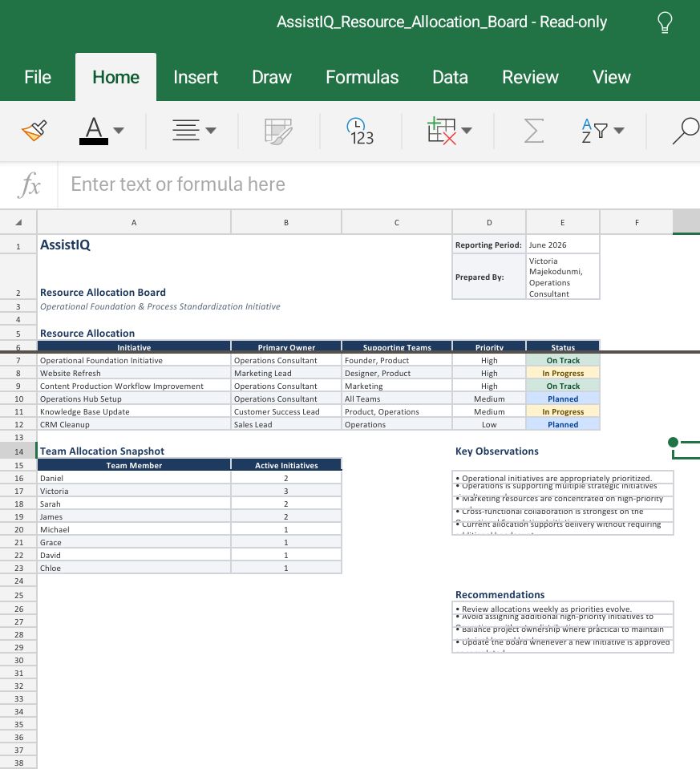The image size is (700, 769).
Task: Click the June 2026 reporting period cell
Action: click(x=563, y=245)
